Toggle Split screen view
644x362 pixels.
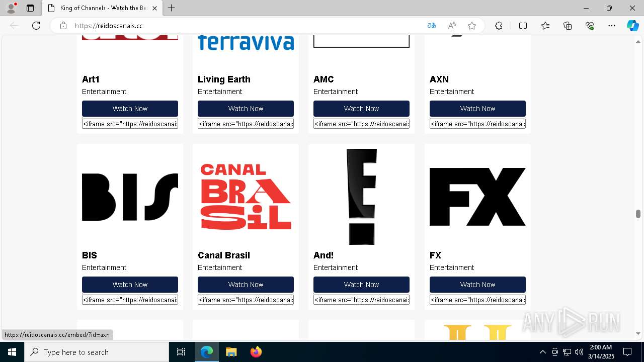tap(523, 26)
